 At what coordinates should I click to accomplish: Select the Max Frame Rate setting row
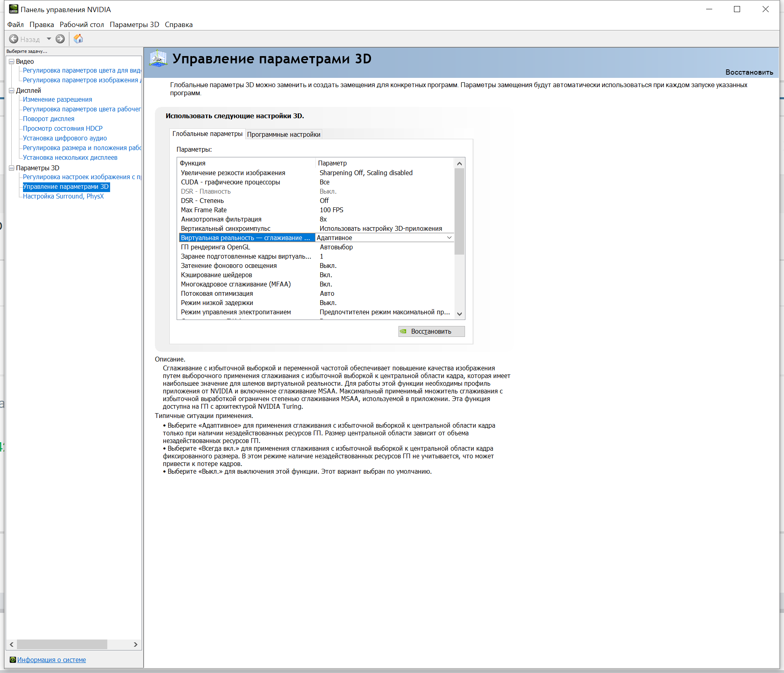(x=316, y=210)
